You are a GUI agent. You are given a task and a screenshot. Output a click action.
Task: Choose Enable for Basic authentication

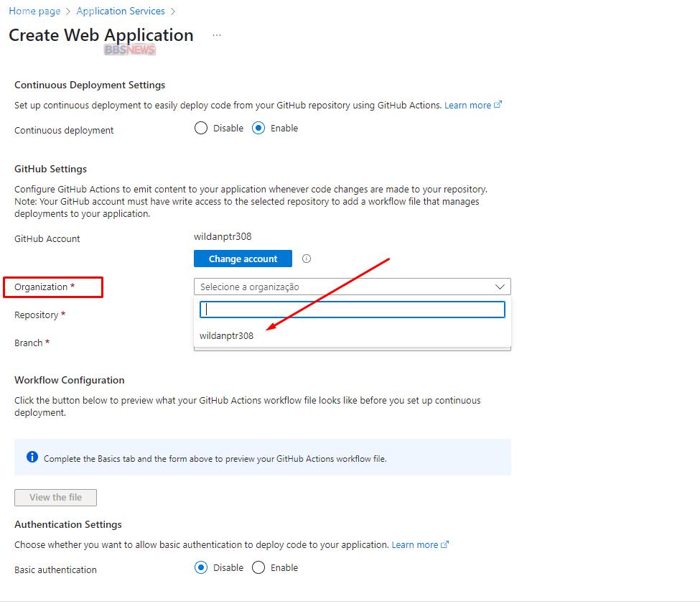pos(258,567)
